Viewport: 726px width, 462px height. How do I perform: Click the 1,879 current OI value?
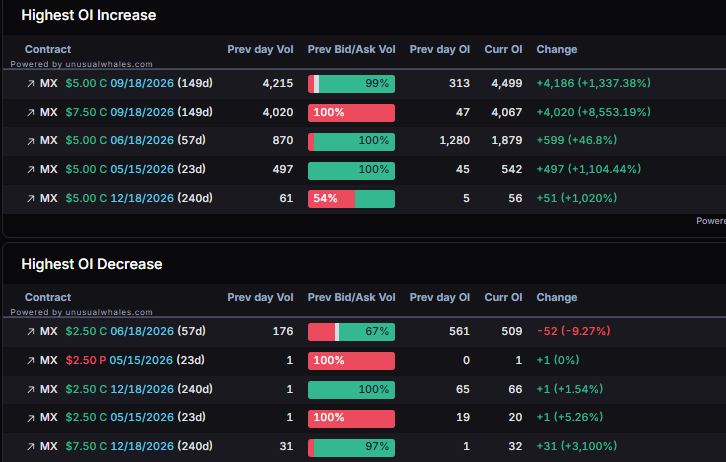click(507, 140)
